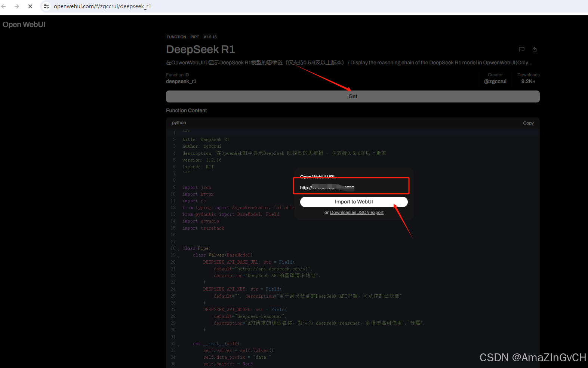Click the browser forward arrow

(x=17, y=6)
